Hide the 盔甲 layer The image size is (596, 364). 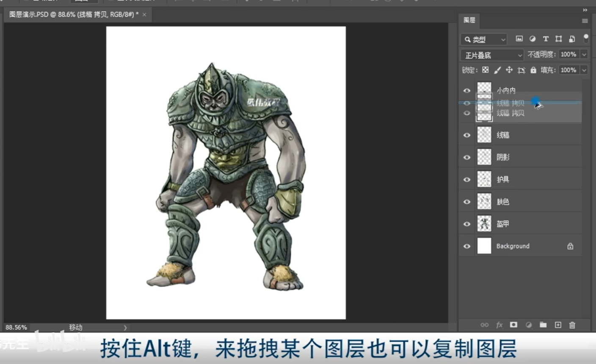pyautogui.click(x=467, y=224)
